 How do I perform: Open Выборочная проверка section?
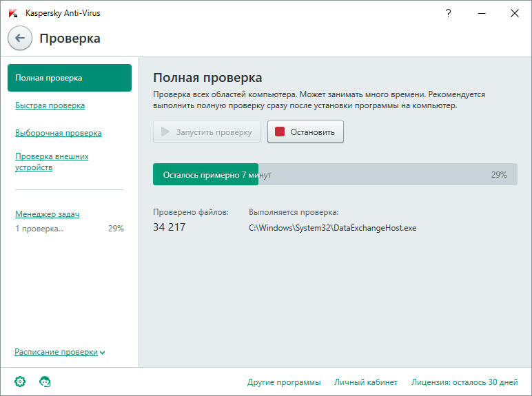(59, 133)
